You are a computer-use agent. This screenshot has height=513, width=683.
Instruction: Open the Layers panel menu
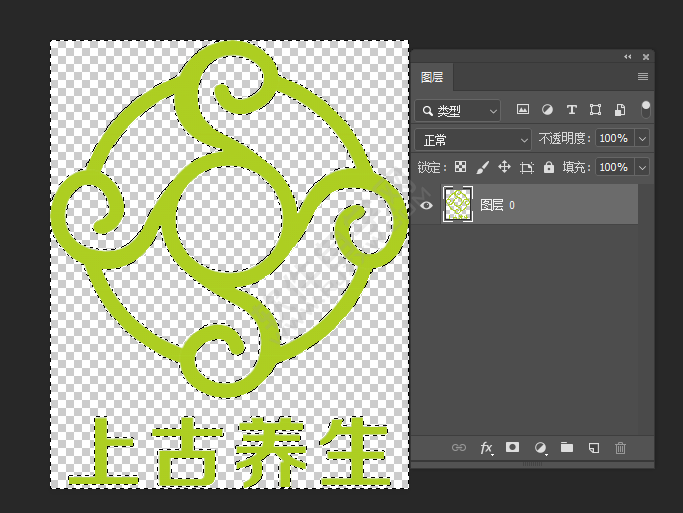[643, 77]
